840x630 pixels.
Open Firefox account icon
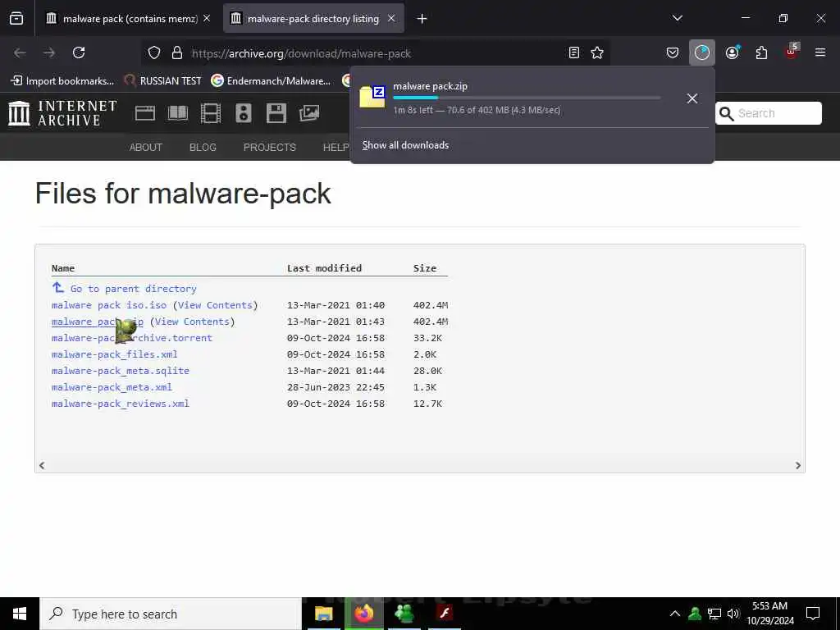tap(733, 52)
